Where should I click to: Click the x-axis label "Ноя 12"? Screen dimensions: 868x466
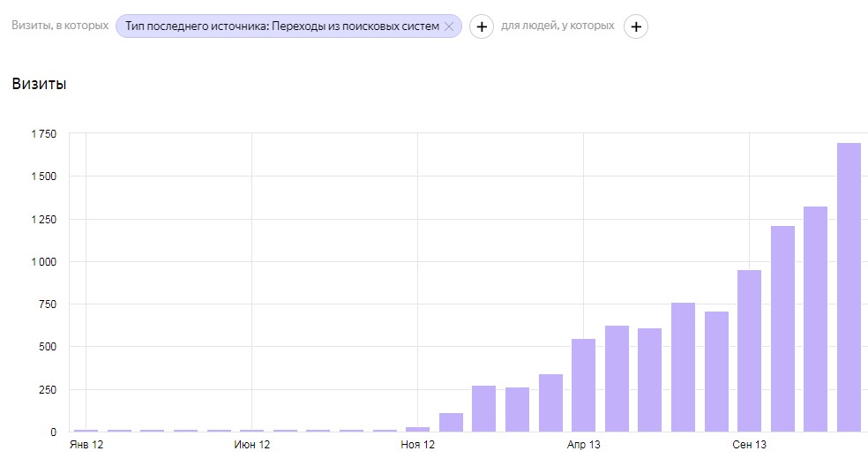pos(417,445)
